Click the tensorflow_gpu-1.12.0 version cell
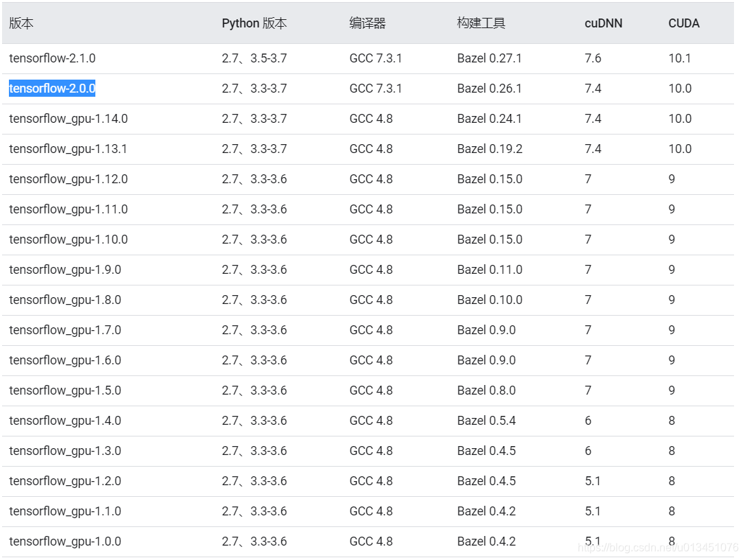The height and width of the screenshot is (560, 745). pos(69,179)
